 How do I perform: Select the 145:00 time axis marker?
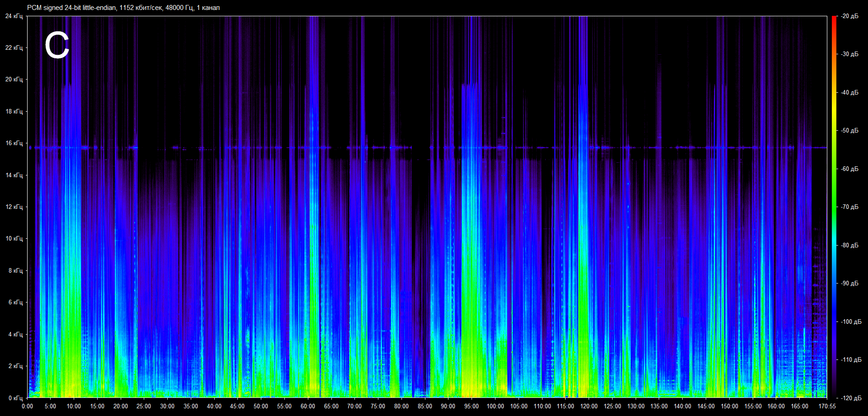pos(706,406)
